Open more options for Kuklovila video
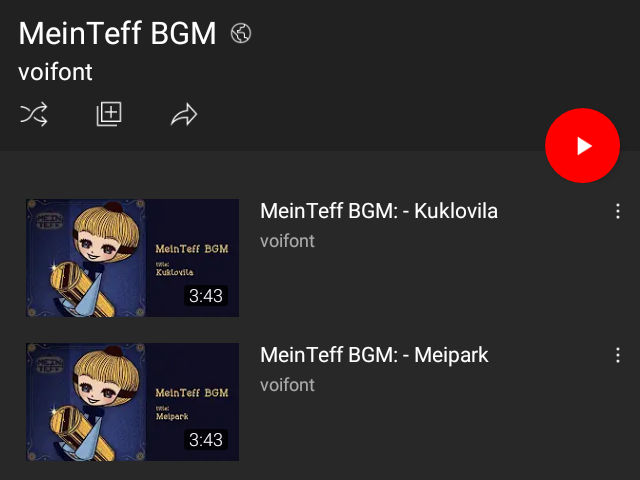This screenshot has width=640, height=480. 618,212
